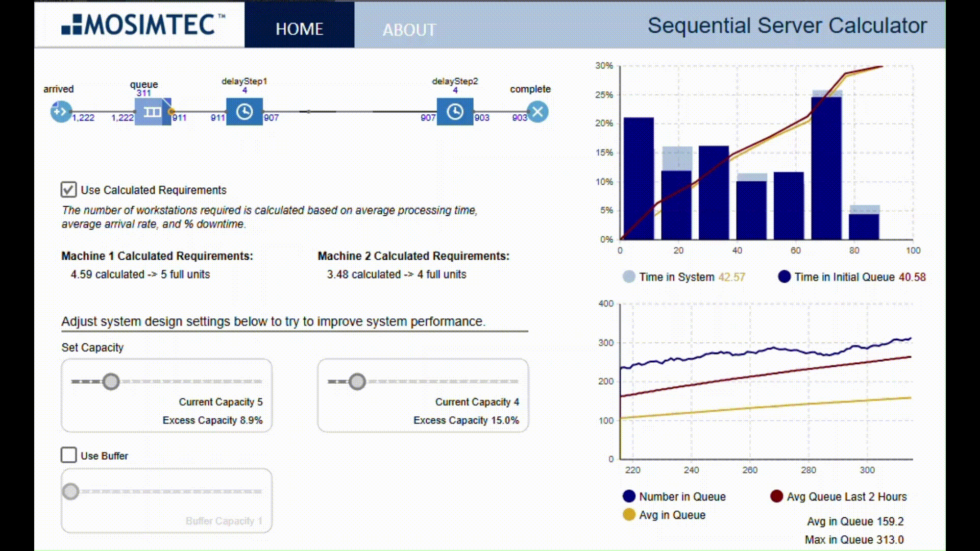
Task: Click the MOSIMTEC logo
Action: point(143,24)
